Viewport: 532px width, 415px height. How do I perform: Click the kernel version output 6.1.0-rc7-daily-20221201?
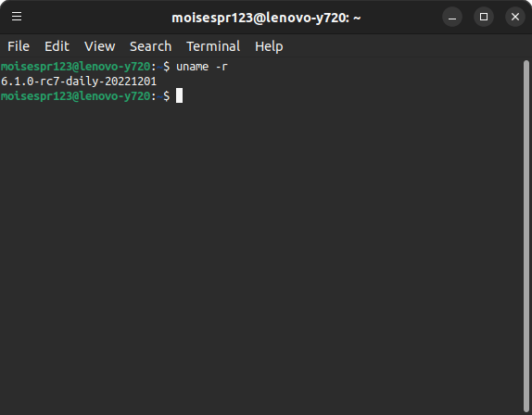pos(79,82)
